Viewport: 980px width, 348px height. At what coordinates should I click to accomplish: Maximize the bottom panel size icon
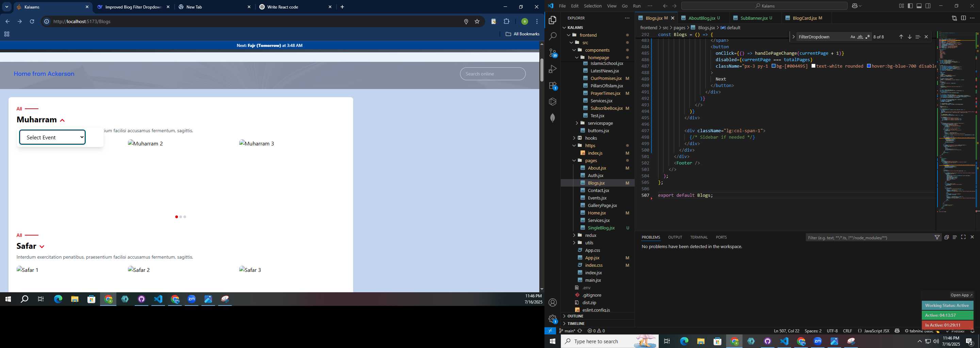pyautogui.click(x=963, y=237)
